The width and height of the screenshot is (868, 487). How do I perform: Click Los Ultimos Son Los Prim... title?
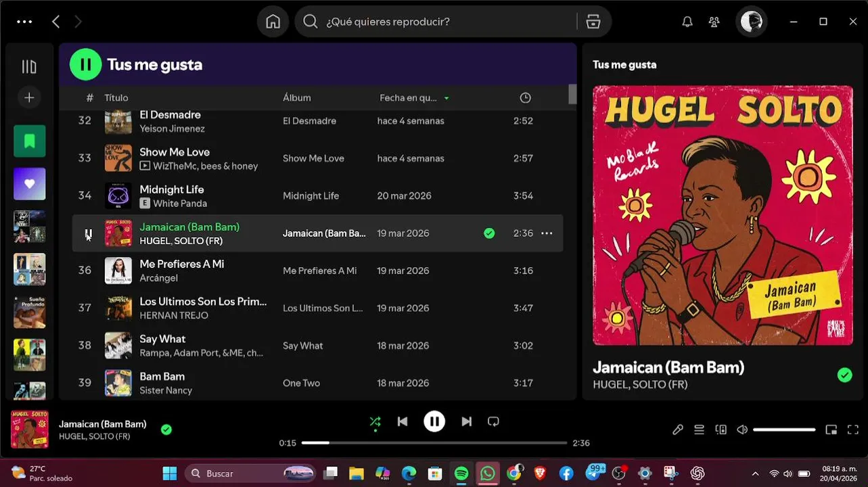(x=203, y=302)
